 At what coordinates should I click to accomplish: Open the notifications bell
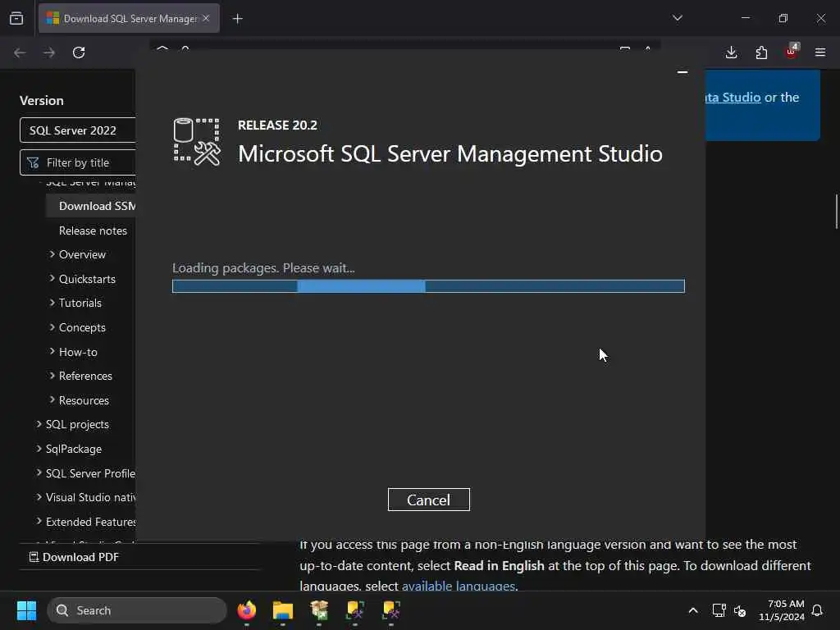point(818,610)
